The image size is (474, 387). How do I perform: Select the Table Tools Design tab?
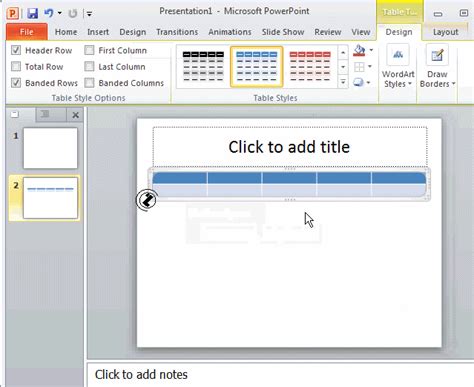coord(399,32)
